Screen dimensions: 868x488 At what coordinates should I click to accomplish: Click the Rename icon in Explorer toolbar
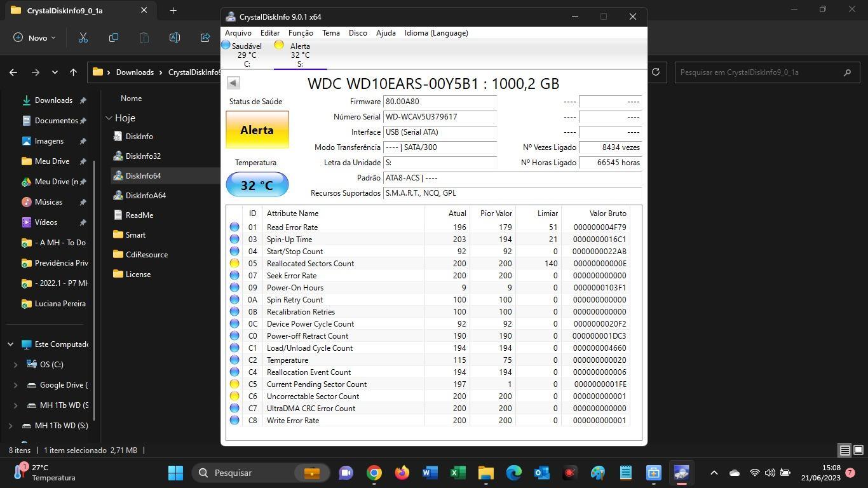point(175,37)
